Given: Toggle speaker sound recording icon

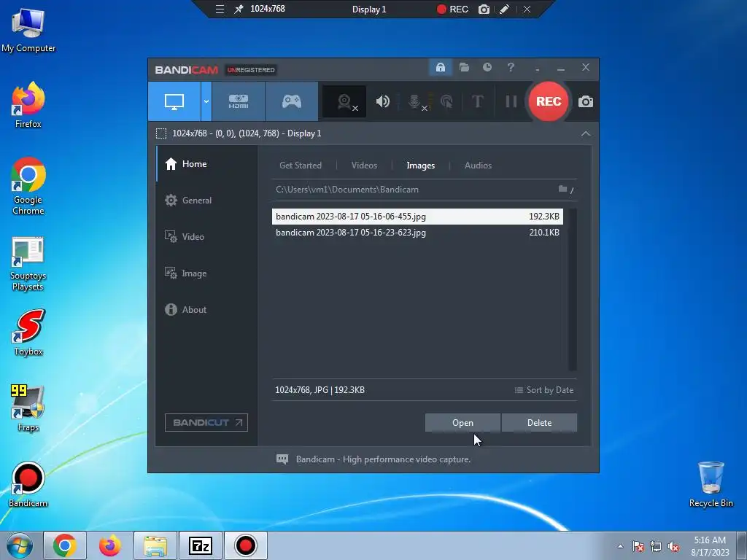Looking at the screenshot, I should tap(382, 101).
